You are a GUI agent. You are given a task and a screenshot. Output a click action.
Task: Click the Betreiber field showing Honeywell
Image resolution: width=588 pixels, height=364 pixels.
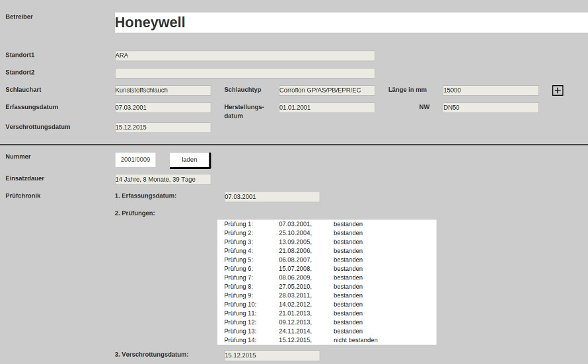pos(351,22)
